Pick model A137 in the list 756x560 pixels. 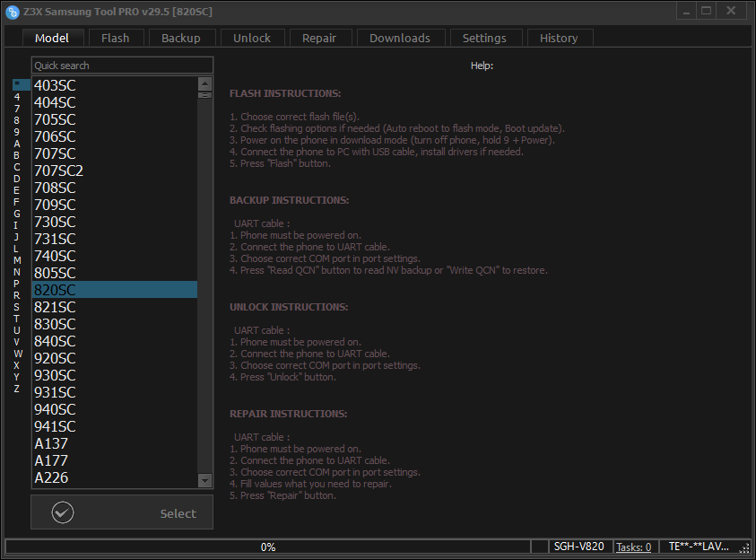[x=51, y=443]
